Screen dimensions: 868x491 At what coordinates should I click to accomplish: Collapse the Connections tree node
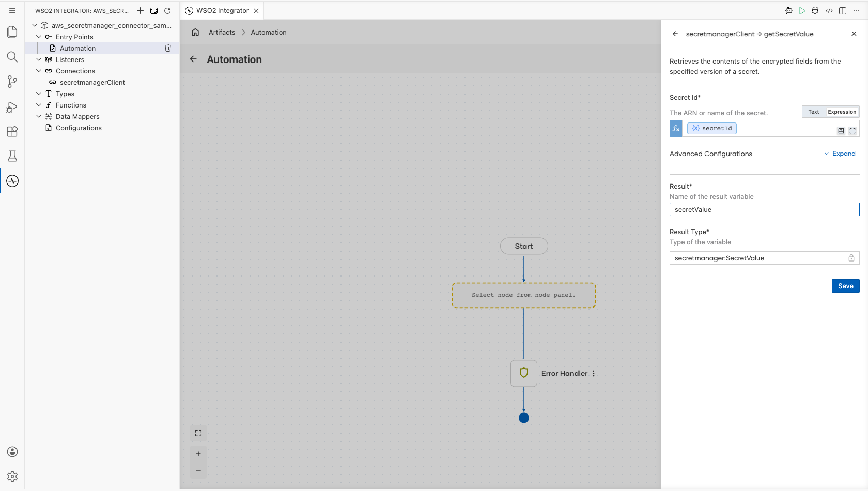click(39, 71)
